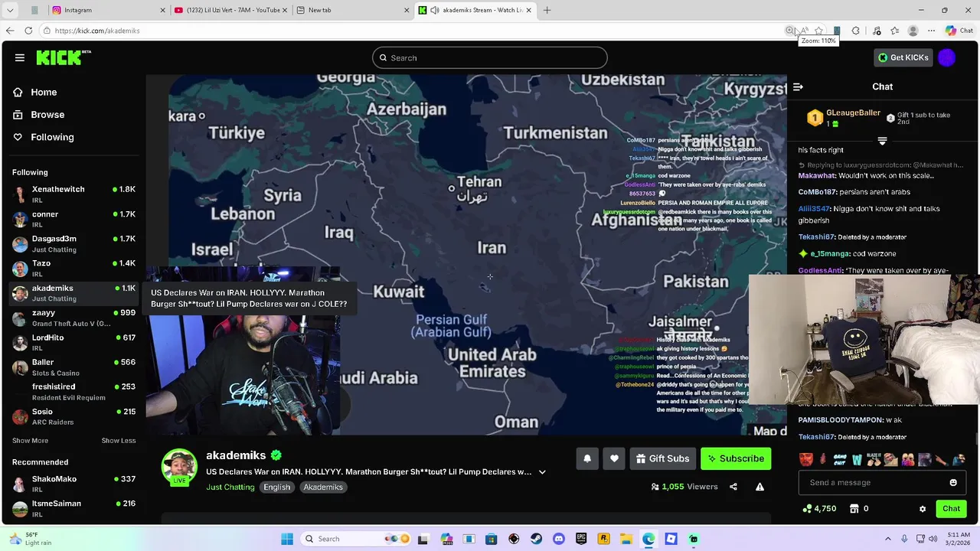Click the browser address bar
This screenshot has width=980, height=551.
(413, 31)
